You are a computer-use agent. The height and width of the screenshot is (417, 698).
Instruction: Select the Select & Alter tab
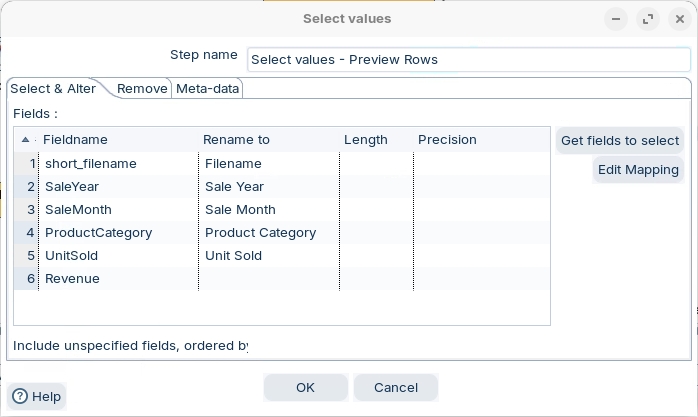point(54,89)
